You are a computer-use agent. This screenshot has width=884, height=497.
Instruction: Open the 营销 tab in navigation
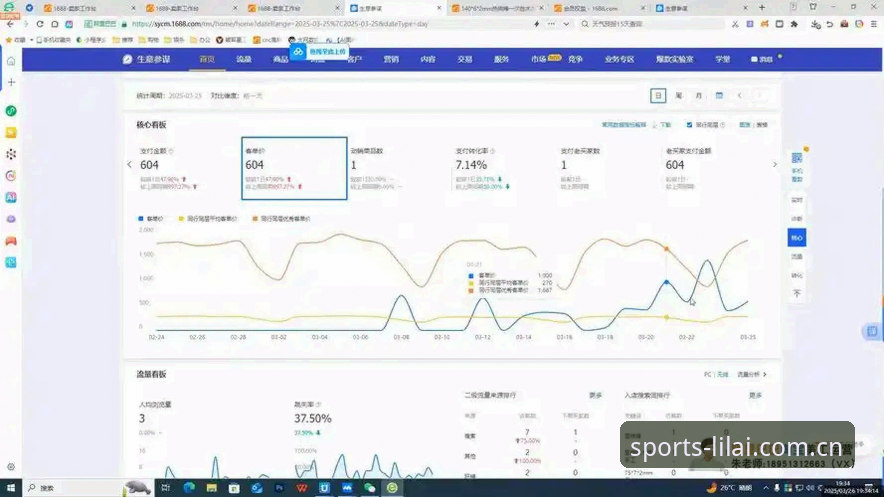click(391, 59)
